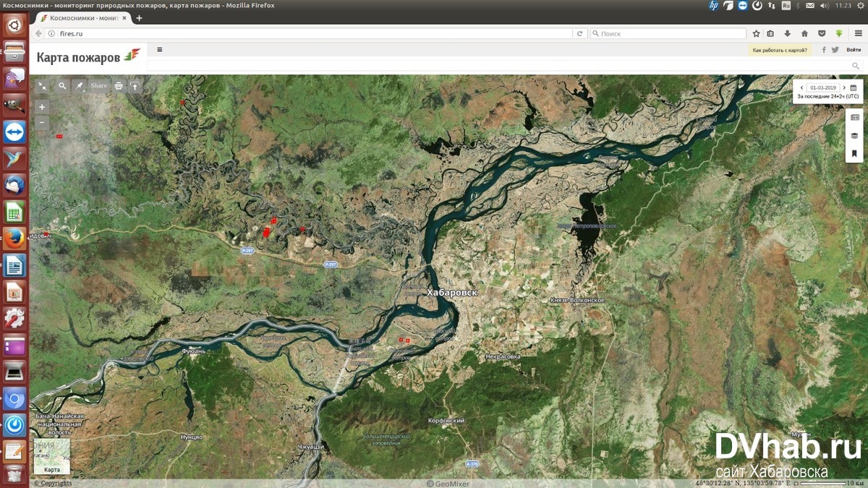
Task: Open the map layers panel
Action: [x=854, y=135]
